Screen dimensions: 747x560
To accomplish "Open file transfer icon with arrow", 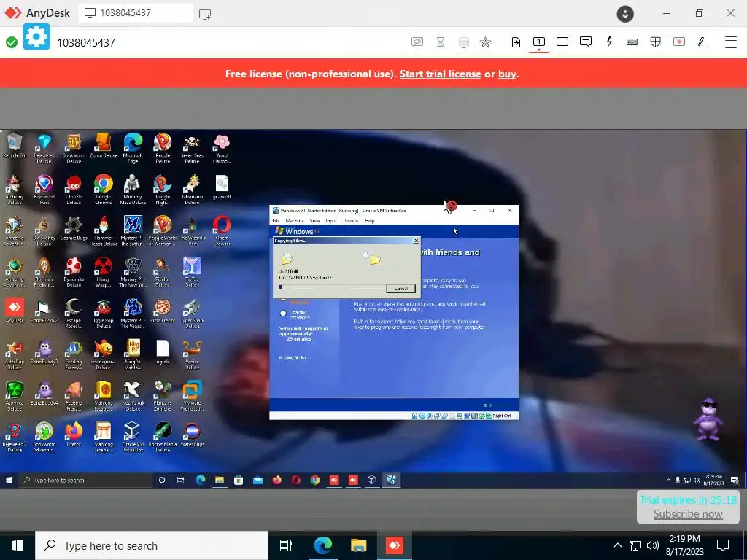I will coord(516,42).
